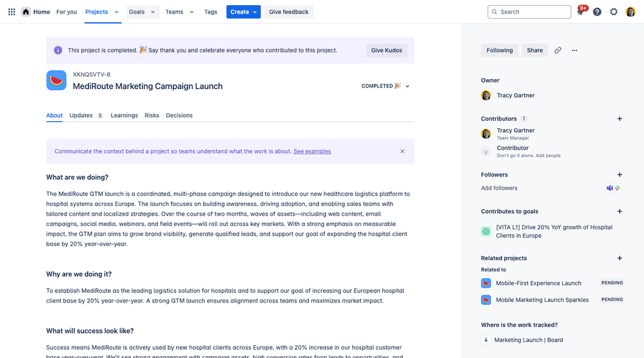
Task: Switch to the Learnings tab
Action: (124, 116)
